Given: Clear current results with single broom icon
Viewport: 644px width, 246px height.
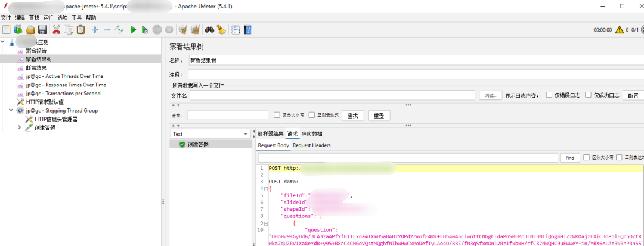Looking at the screenshot, I should [183, 30].
